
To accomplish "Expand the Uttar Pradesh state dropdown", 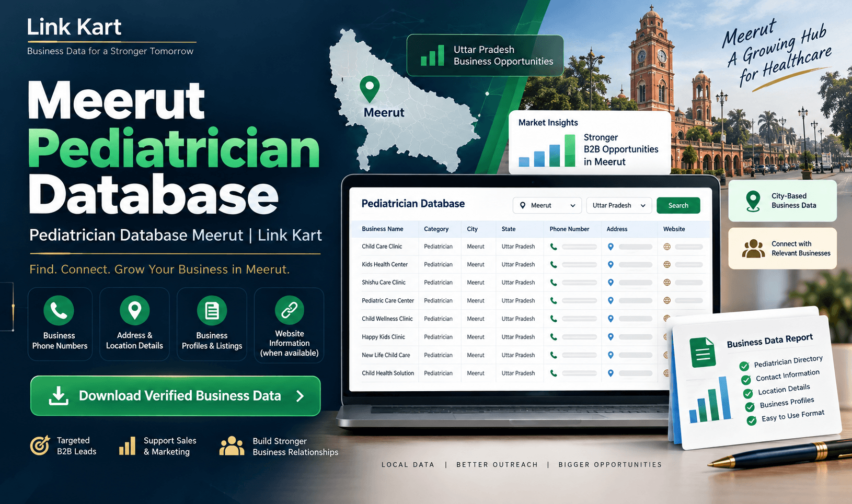I will [619, 205].
